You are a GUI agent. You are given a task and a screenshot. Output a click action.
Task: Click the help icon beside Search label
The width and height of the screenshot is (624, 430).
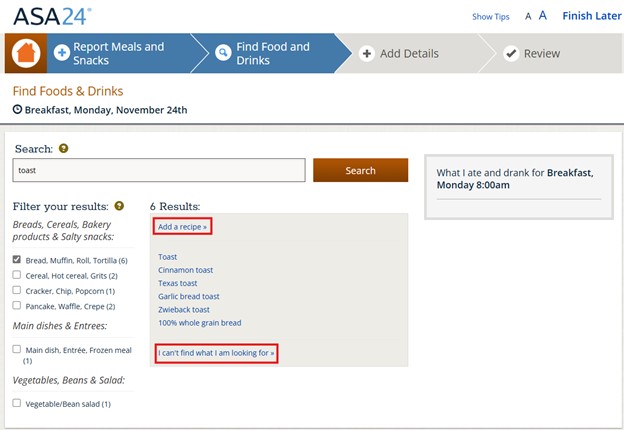point(64,149)
